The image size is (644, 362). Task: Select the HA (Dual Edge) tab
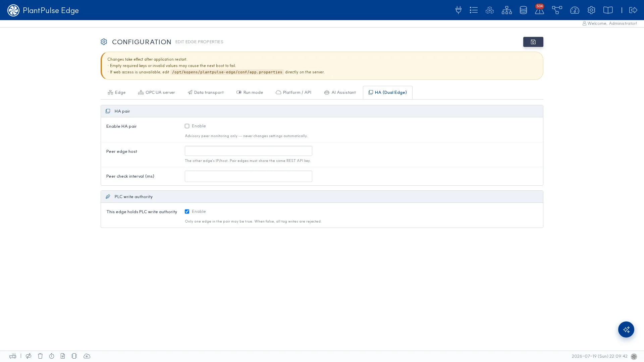tap(388, 93)
